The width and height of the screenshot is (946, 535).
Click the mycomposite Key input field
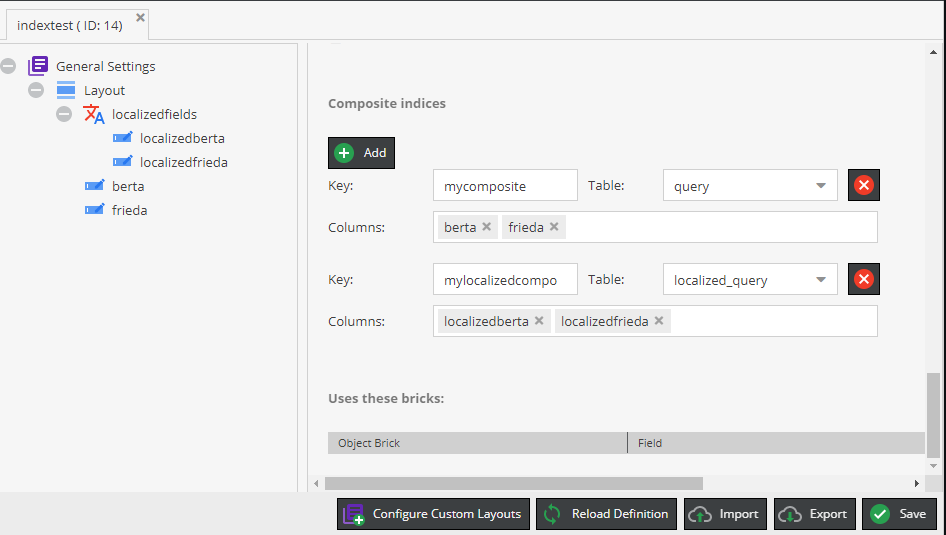point(505,185)
